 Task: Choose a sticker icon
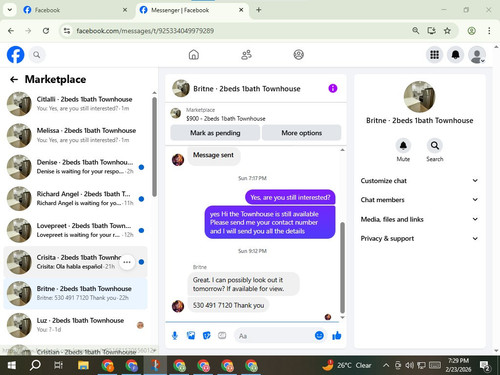pos(207,335)
